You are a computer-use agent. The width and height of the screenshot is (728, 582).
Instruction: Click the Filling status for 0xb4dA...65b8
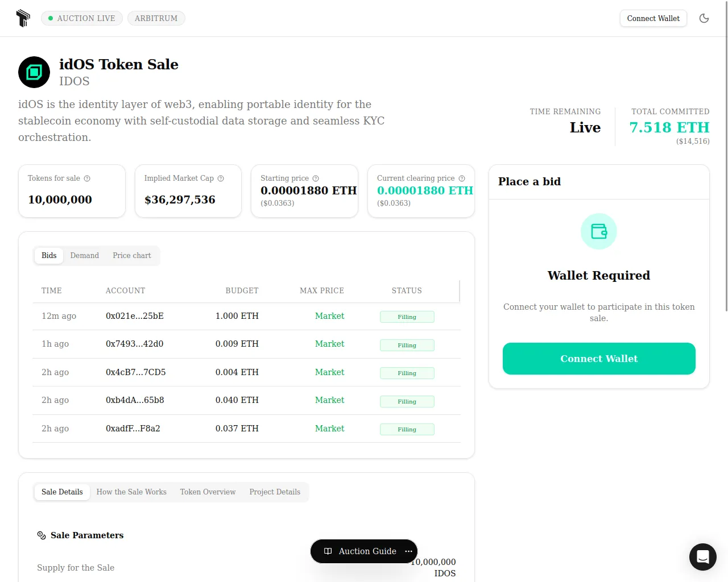click(407, 402)
